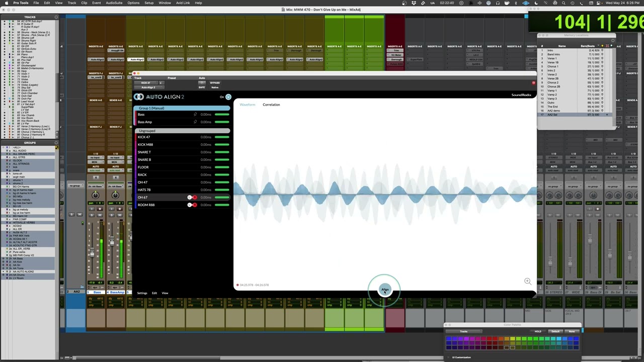Click the GROUPS list header
Image resolution: width=644 pixels, height=362 pixels.
(x=30, y=143)
